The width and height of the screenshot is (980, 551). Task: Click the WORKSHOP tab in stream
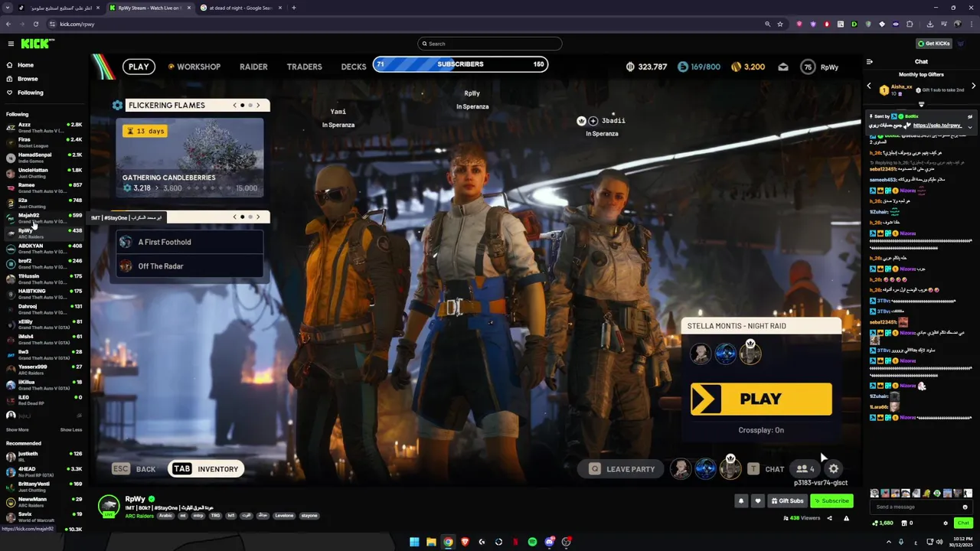point(194,67)
